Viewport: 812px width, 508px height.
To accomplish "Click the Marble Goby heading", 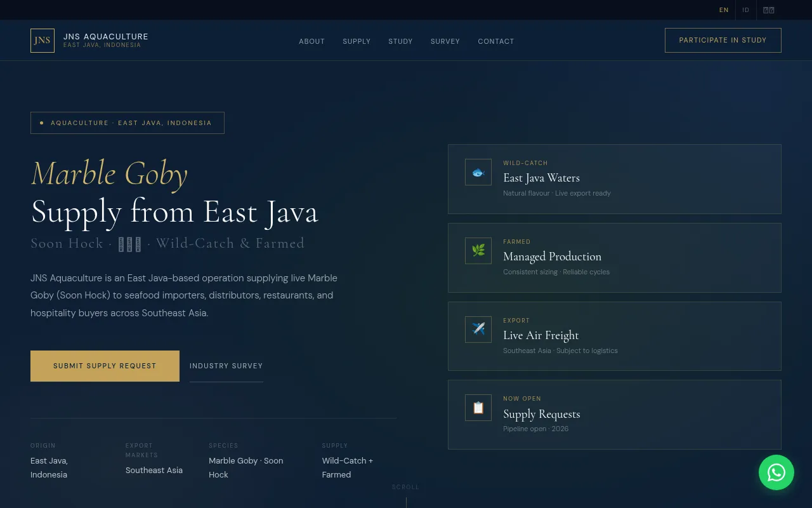I will click(x=109, y=174).
